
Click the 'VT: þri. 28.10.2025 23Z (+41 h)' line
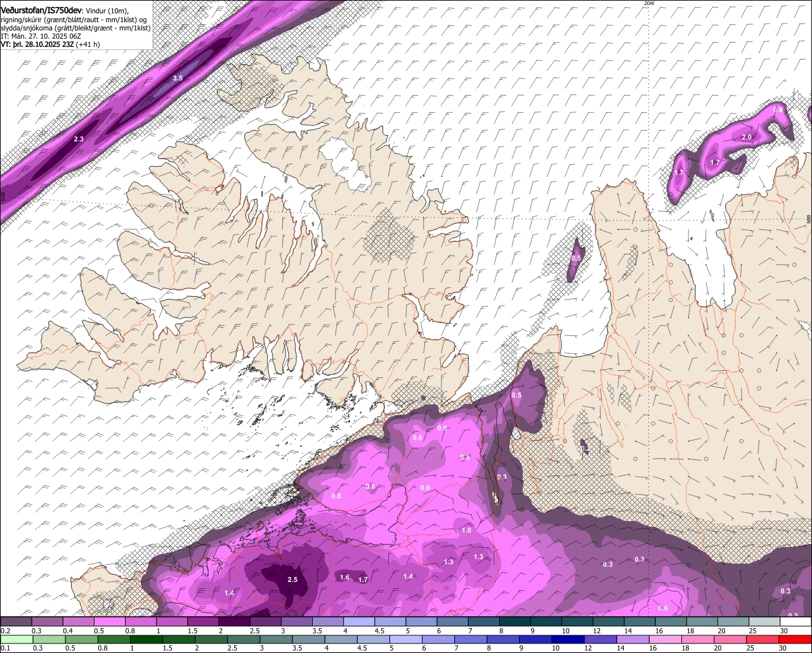tap(50, 44)
